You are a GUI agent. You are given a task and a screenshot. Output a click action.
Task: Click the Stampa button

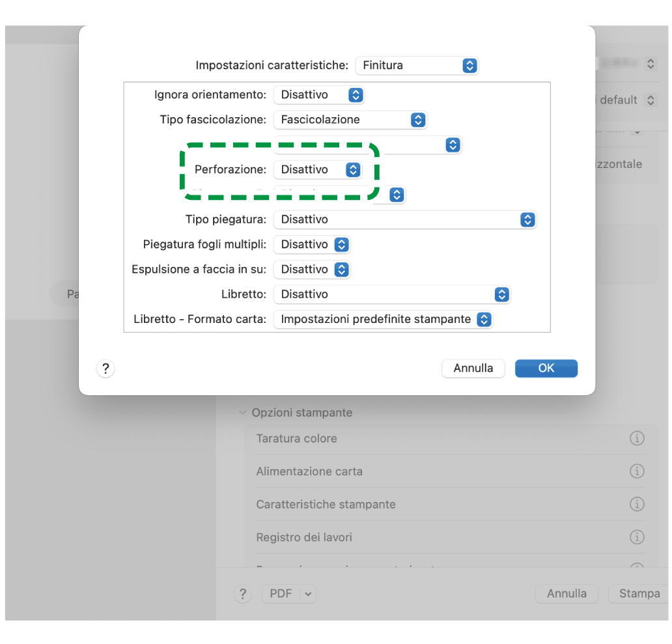[639, 594]
